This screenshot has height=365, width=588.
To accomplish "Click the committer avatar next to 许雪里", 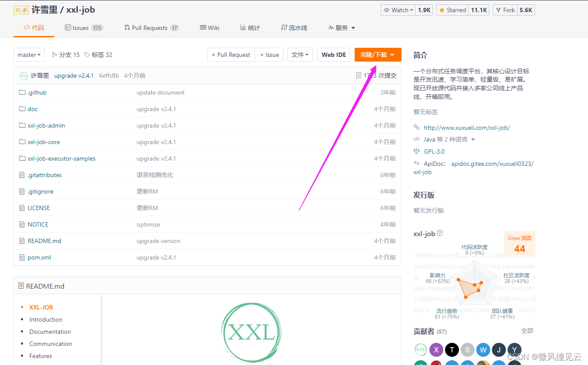I will (24, 76).
